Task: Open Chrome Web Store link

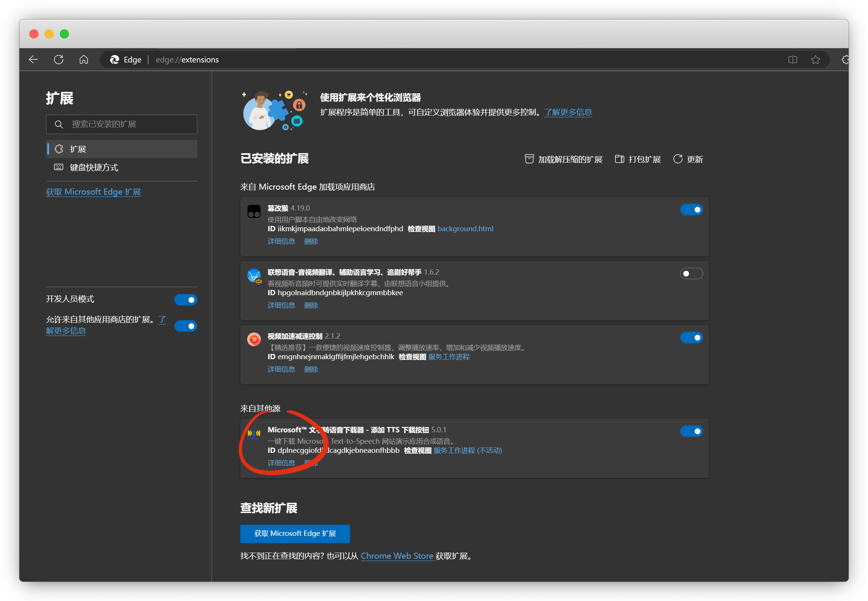Action: [397, 556]
